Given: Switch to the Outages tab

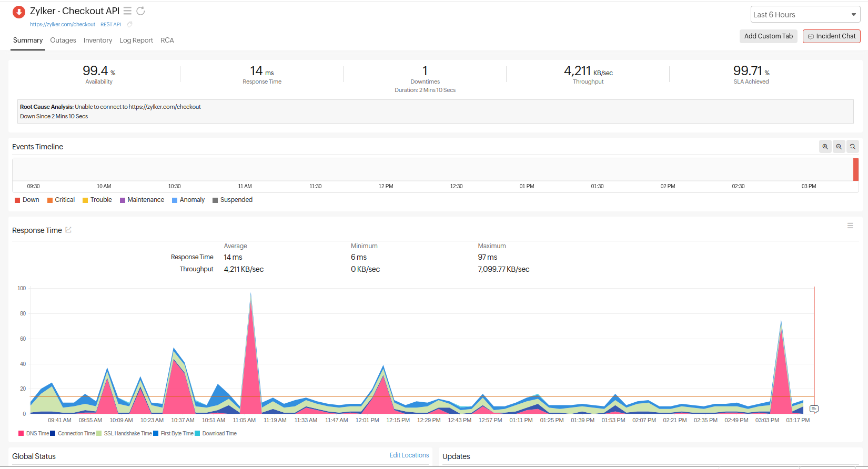Looking at the screenshot, I should click(63, 40).
